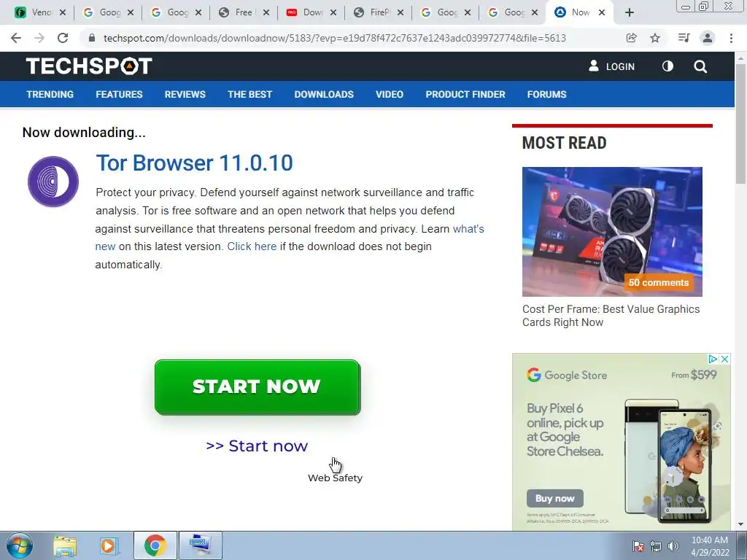This screenshot has height=560, width=747.
Task: Click the padlock site info icon
Action: pyautogui.click(x=92, y=38)
